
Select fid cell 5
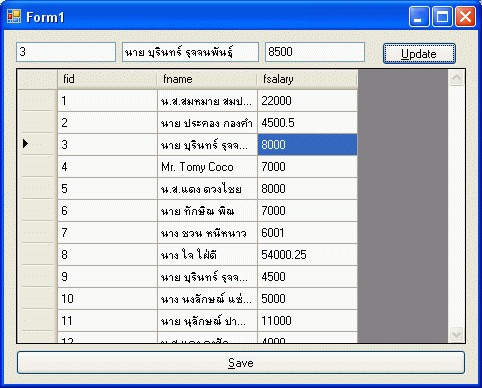coord(107,189)
